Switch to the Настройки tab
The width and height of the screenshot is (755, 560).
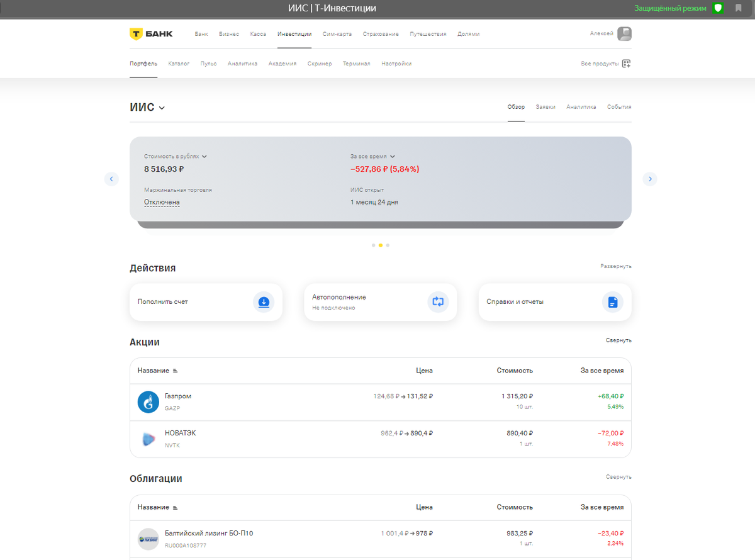pos(396,64)
